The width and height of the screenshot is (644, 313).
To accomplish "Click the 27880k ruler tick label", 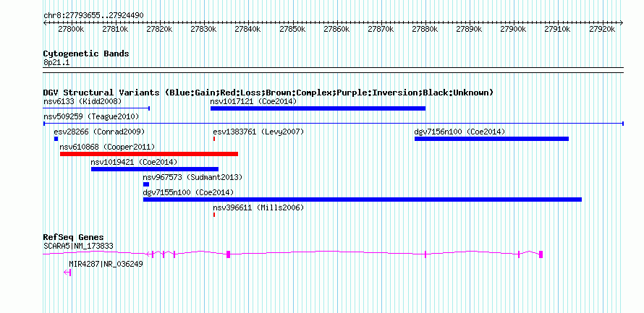I will pos(425,30).
